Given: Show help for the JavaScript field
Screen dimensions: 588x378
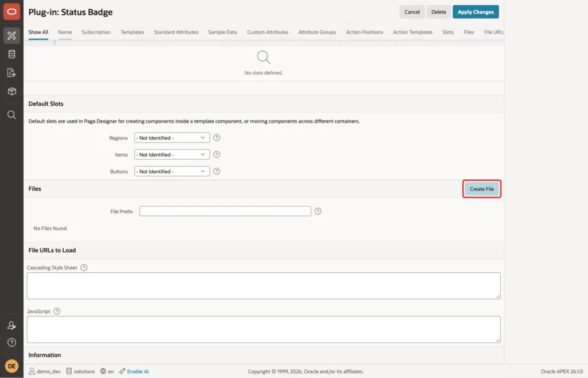Looking at the screenshot, I should (57, 311).
